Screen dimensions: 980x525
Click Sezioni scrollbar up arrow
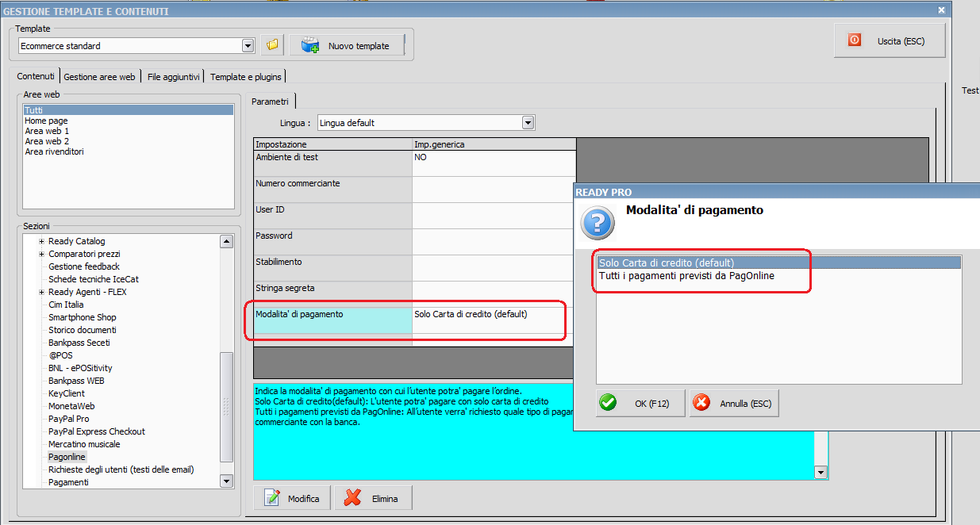(x=226, y=241)
